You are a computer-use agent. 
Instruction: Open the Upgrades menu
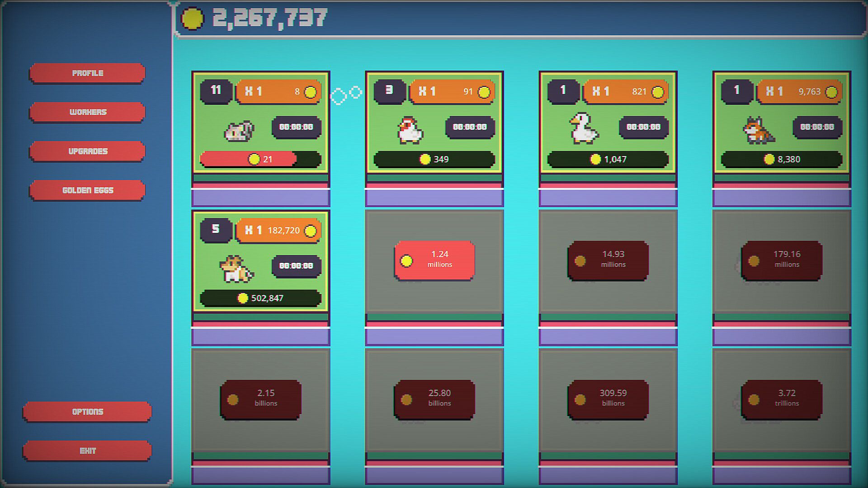click(87, 151)
